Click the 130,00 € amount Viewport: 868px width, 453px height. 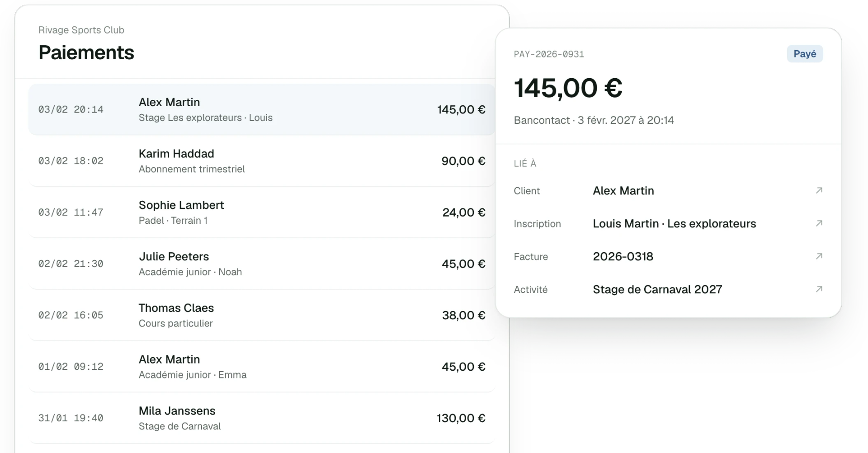coord(461,418)
